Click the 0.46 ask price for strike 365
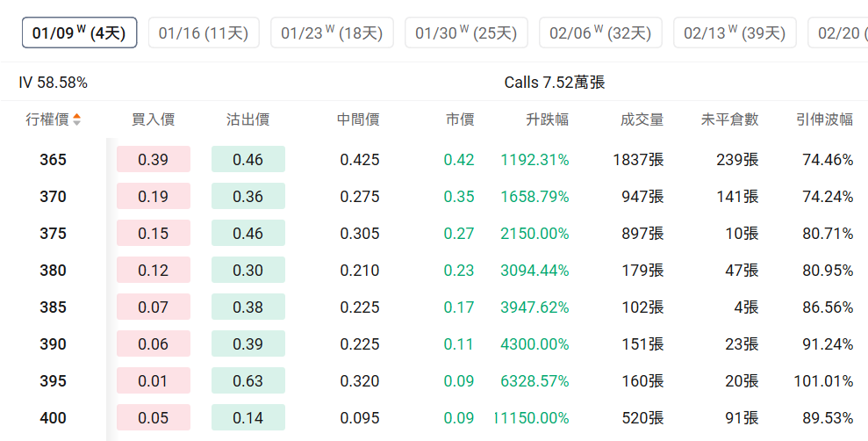The image size is (868, 441). (x=248, y=160)
